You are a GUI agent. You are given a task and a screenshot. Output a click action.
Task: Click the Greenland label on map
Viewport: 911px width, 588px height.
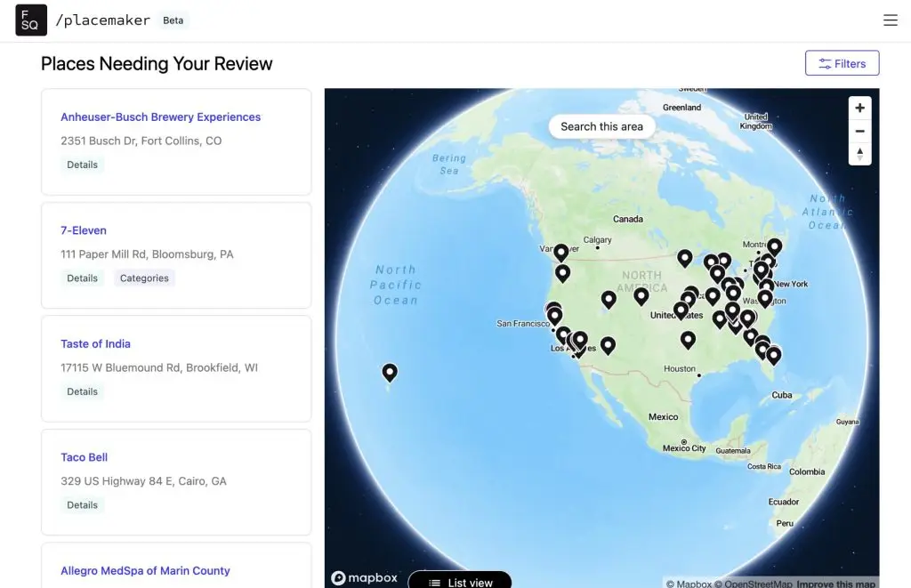pyautogui.click(x=682, y=108)
